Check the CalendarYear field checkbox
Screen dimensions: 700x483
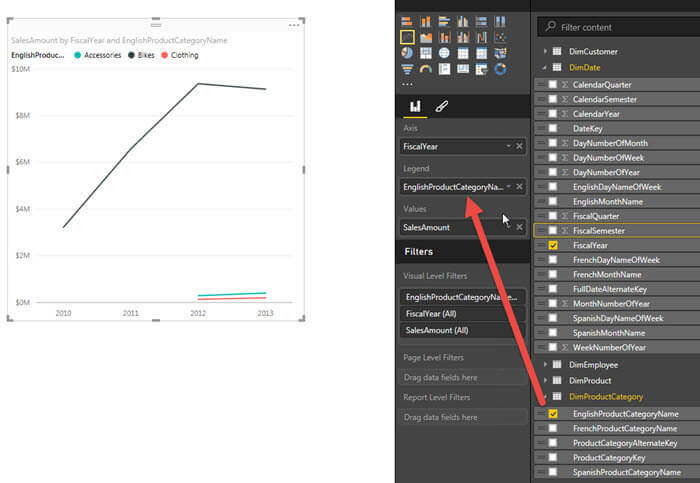[x=553, y=114]
